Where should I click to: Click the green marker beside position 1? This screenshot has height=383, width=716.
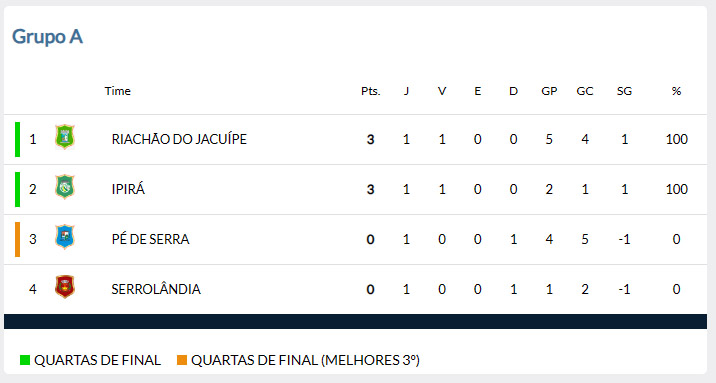click(x=17, y=139)
